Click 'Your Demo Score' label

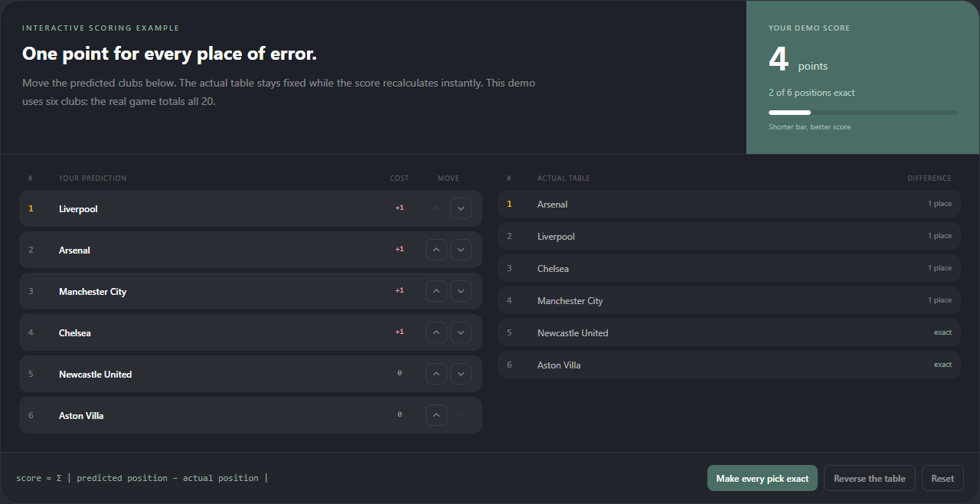(809, 28)
